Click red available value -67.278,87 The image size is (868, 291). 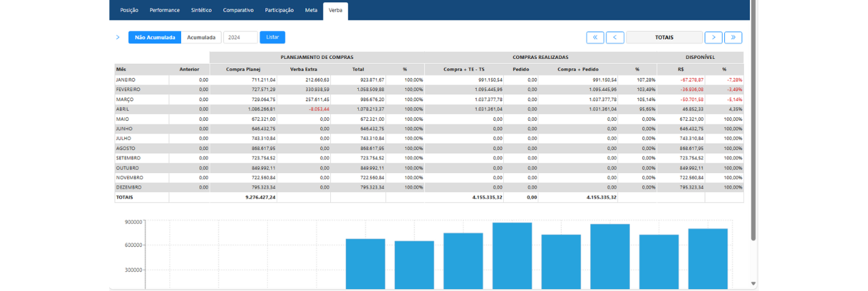point(692,79)
